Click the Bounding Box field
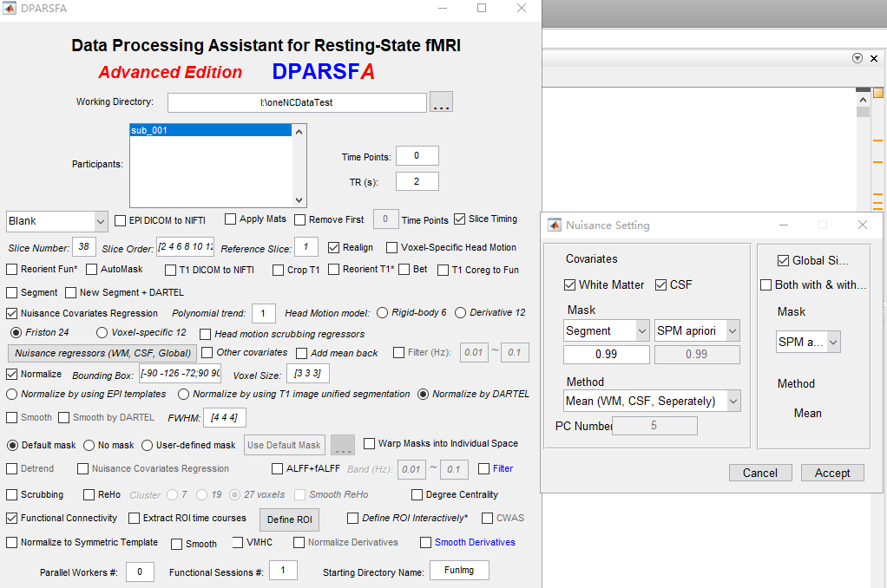 [181, 373]
